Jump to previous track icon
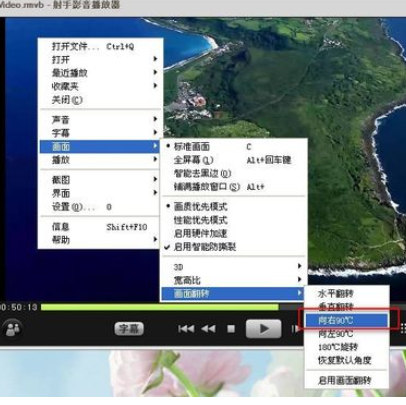Screen dimensions: 406x405 click(x=186, y=329)
